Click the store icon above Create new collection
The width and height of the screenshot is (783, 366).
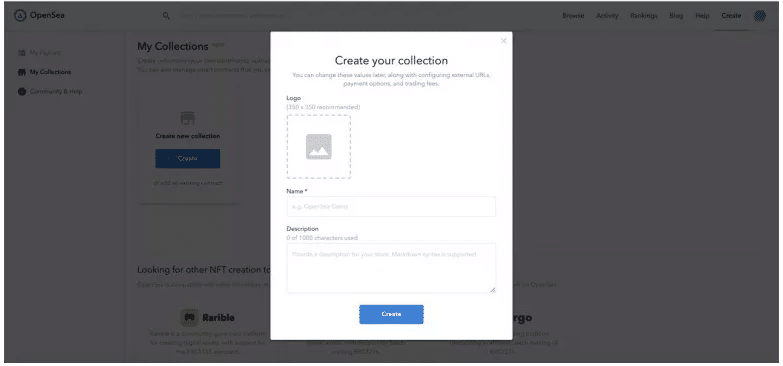(x=188, y=118)
